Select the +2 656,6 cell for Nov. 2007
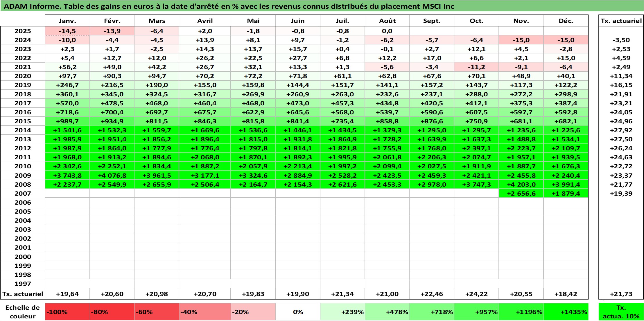Image resolution: width=644 pixels, height=321 pixels. point(521,194)
